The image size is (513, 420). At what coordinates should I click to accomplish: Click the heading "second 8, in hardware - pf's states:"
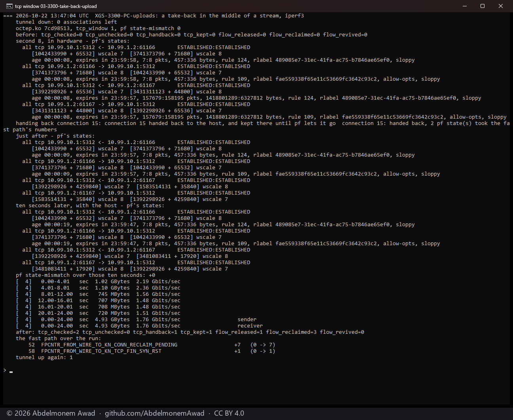(x=73, y=41)
